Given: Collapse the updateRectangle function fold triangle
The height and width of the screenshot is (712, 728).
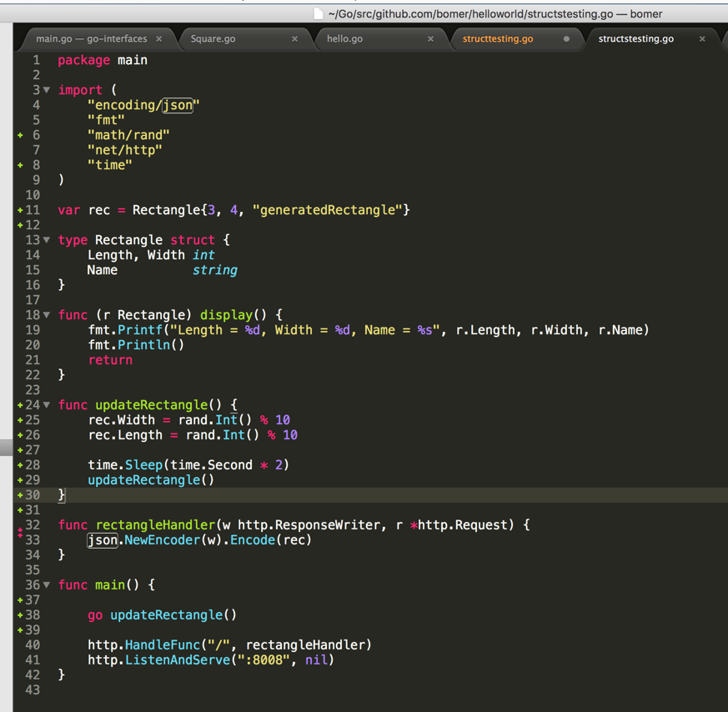Looking at the screenshot, I should pos(46,405).
